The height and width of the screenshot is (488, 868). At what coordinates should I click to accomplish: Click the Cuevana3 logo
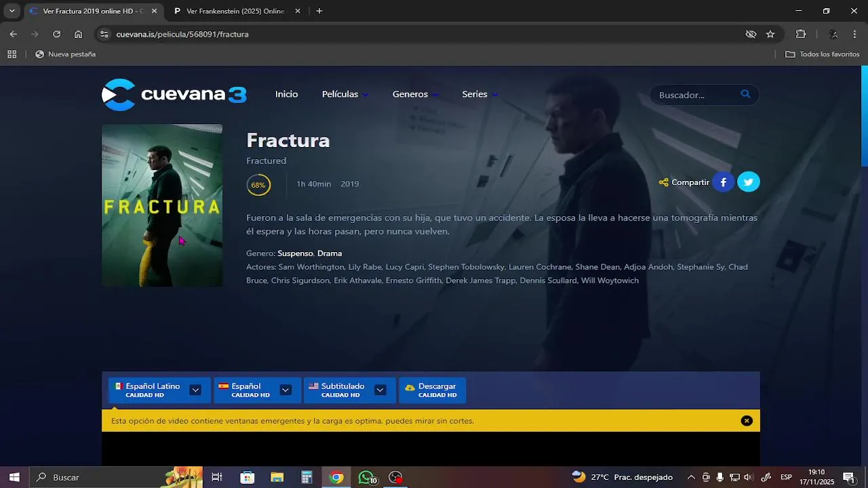pyautogui.click(x=174, y=94)
